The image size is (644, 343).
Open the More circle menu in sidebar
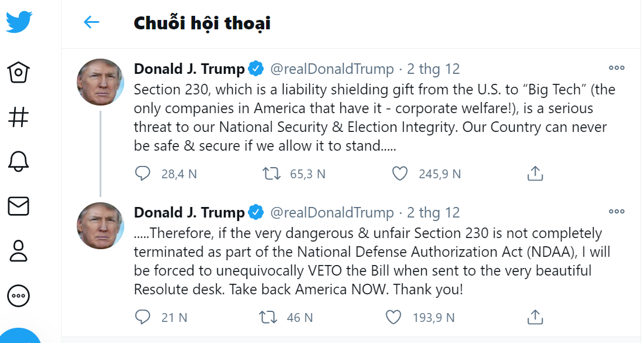coord(19,296)
